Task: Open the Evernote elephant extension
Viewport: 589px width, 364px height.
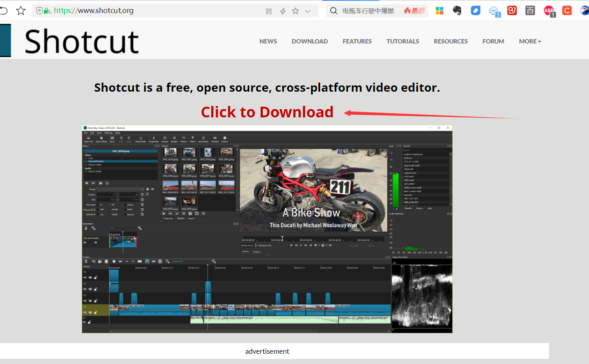Action: 457,11
